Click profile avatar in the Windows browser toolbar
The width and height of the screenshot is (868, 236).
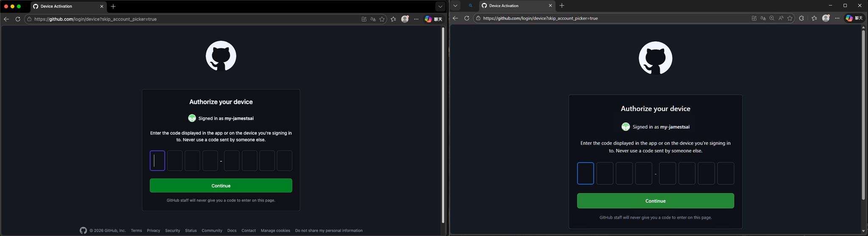coord(826,18)
